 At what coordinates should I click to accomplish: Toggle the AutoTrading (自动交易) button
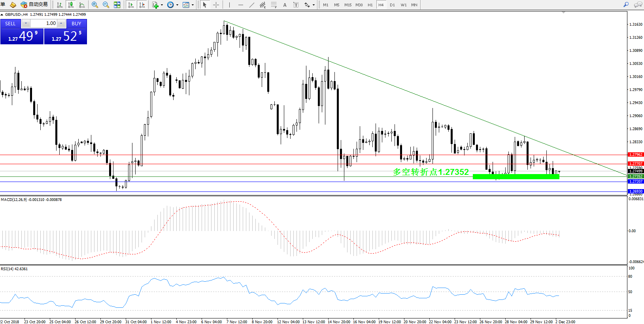34,5
